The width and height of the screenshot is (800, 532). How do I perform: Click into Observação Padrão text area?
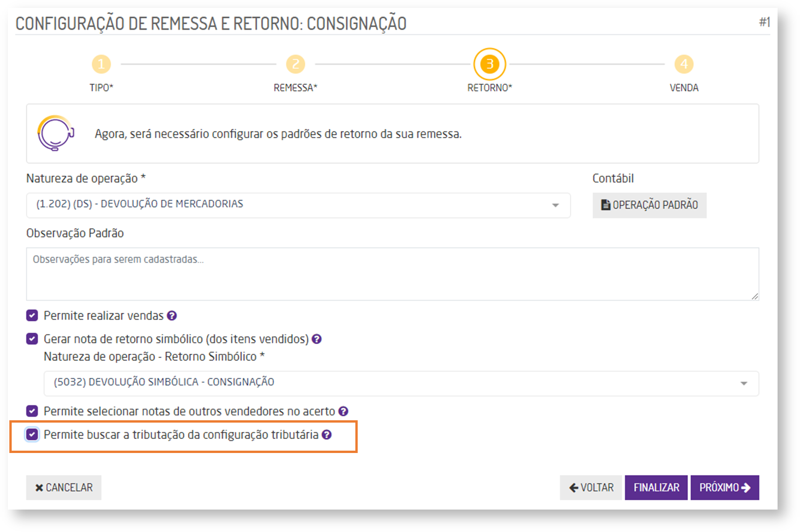click(x=392, y=274)
